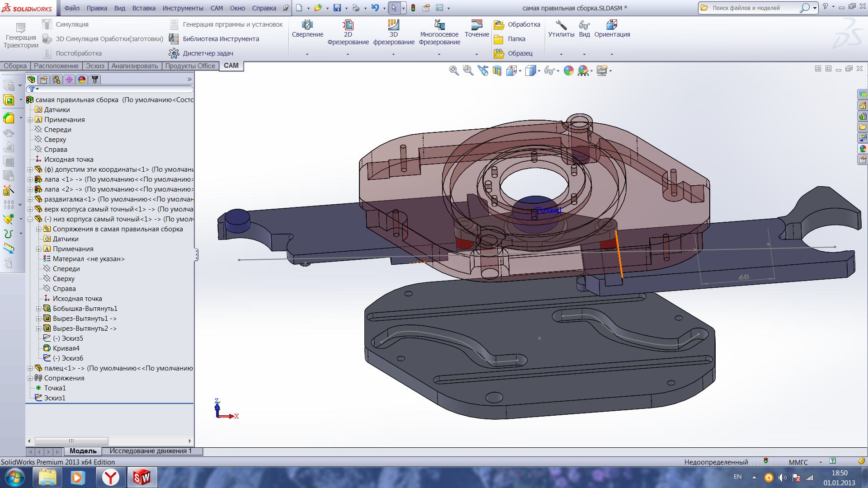The width and height of the screenshot is (868, 488).
Task: Click the Previous View icon
Action: (483, 70)
